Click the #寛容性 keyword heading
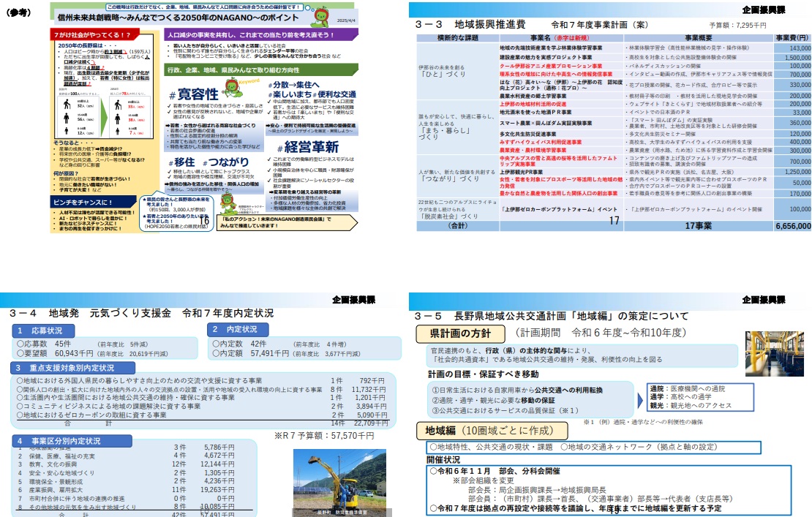The width and height of the screenshot is (812, 517). pos(194,95)
